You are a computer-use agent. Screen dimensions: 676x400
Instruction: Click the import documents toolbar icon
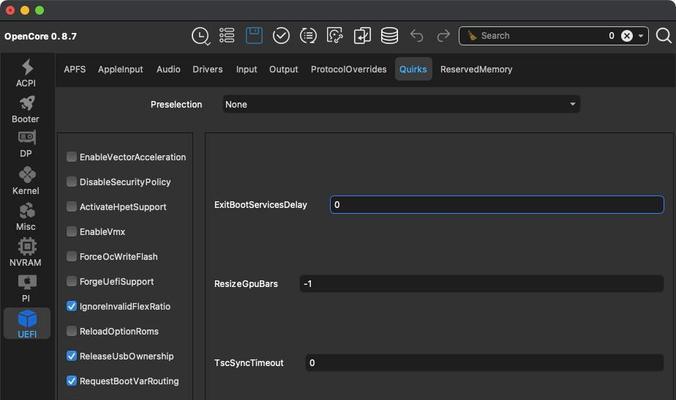(x=362, y=36)
